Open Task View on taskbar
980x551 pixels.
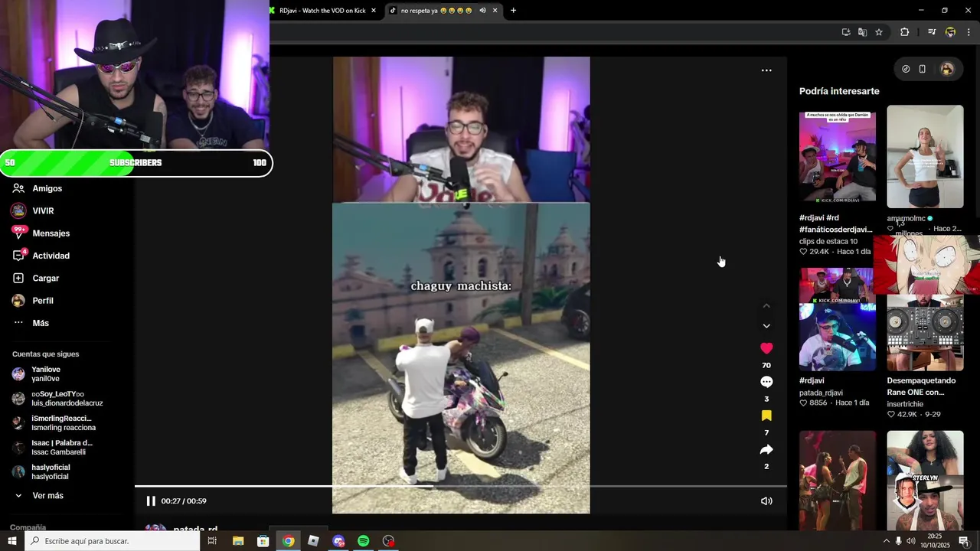point(212,541)
